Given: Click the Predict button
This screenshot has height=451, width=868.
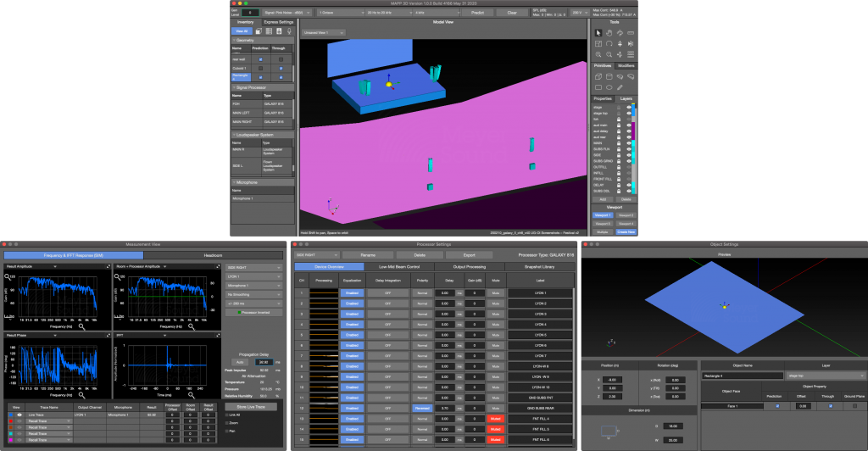Looking at the screenshot, I should (478, 13).
